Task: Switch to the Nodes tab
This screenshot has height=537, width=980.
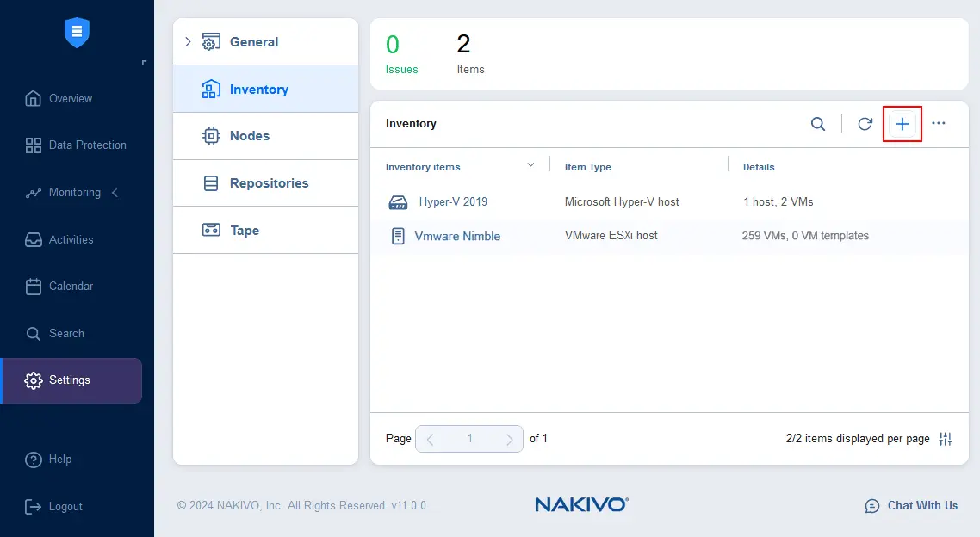Action: (265, 136)
